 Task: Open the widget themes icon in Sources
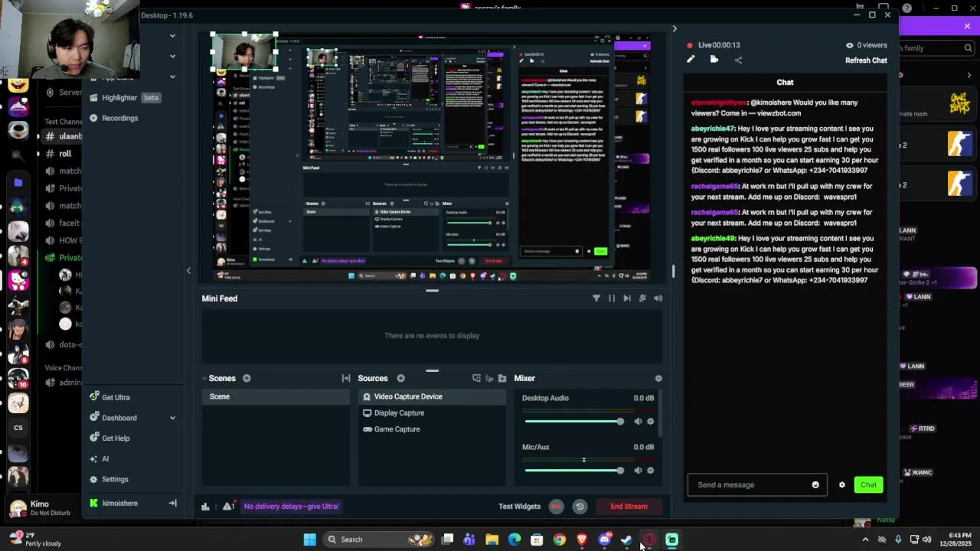coord(476,378)
